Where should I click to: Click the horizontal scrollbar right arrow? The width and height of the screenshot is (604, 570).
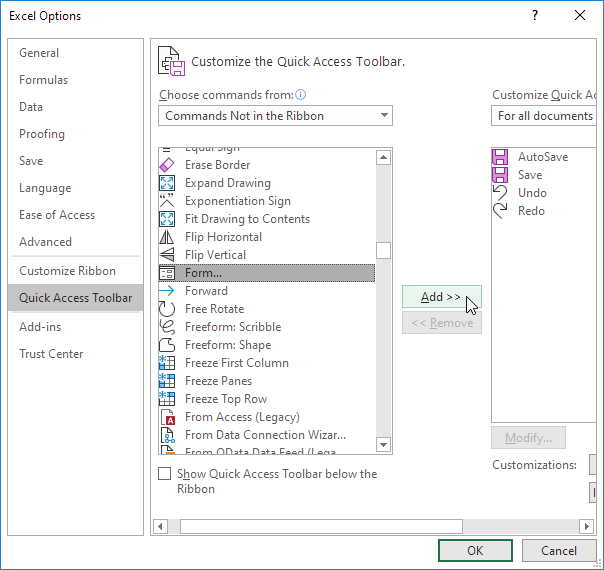pyautogui.click(x=587, y=526)
